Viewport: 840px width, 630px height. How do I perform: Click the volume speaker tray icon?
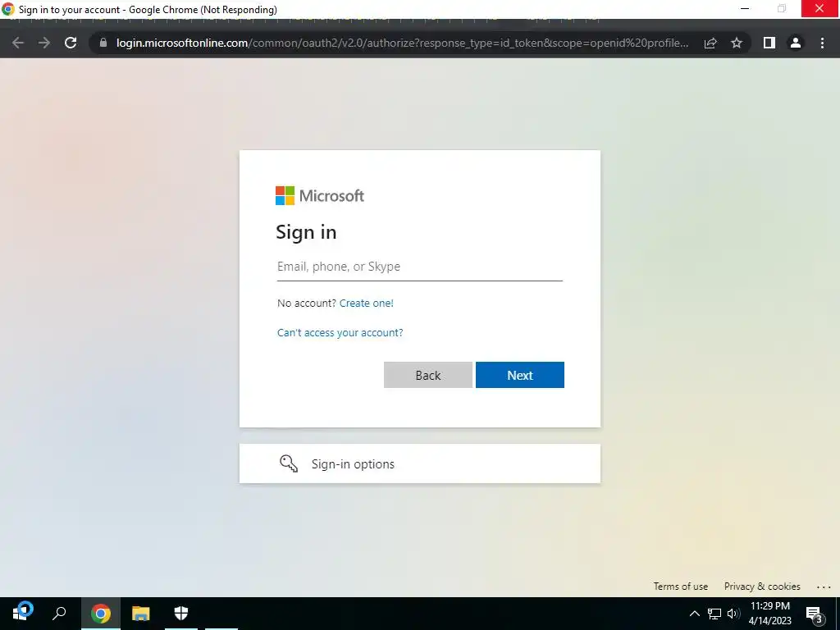pyautogui.click(x=734, y=614)
